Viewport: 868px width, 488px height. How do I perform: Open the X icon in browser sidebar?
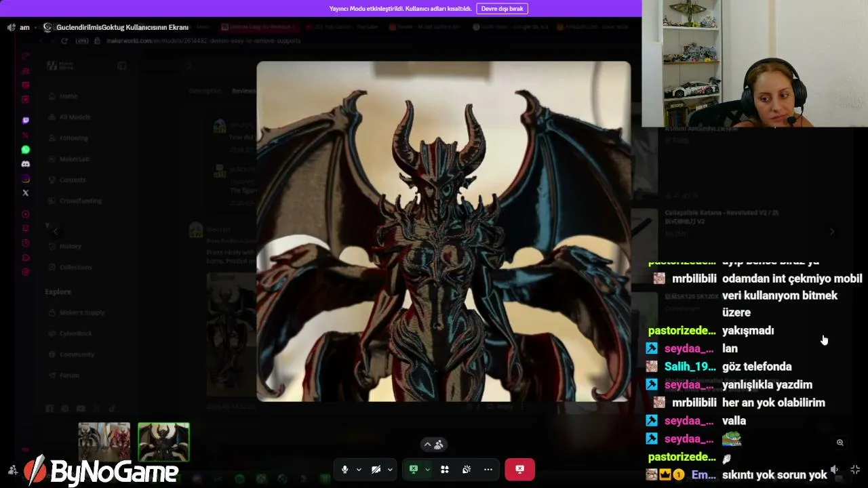tap(26, 193)
